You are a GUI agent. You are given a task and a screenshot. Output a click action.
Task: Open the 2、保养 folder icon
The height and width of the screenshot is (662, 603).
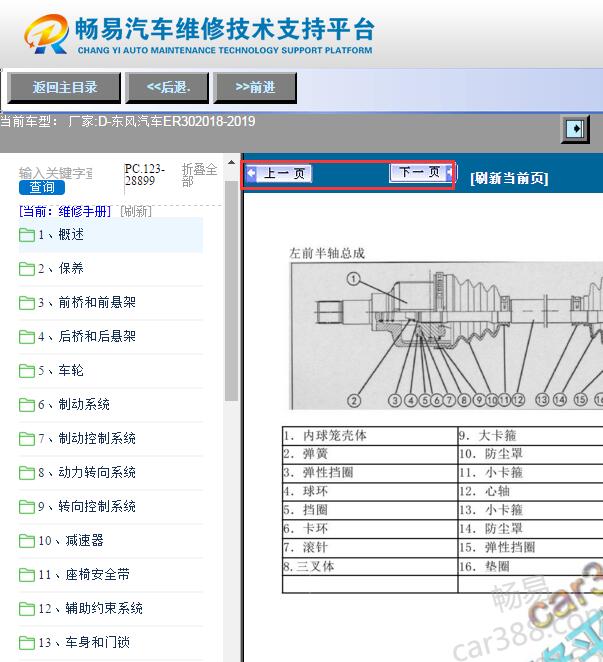pos(27,269)
